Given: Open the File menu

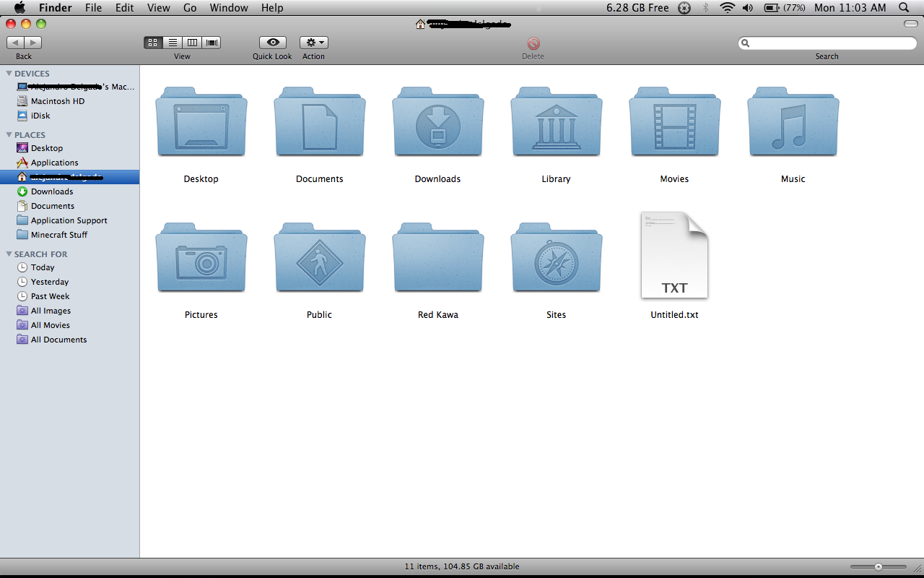Looking at the screenshot, I should (x=93, y=7).
